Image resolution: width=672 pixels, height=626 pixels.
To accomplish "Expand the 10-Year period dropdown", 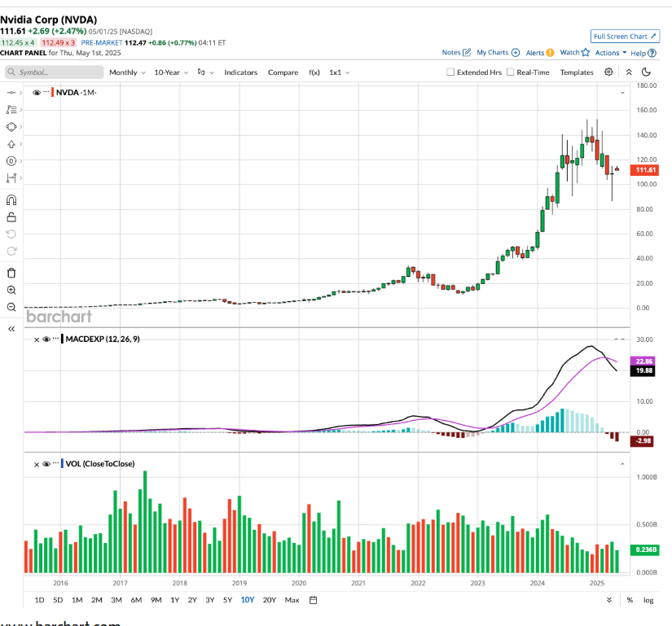I will click(x=172, y=72).
